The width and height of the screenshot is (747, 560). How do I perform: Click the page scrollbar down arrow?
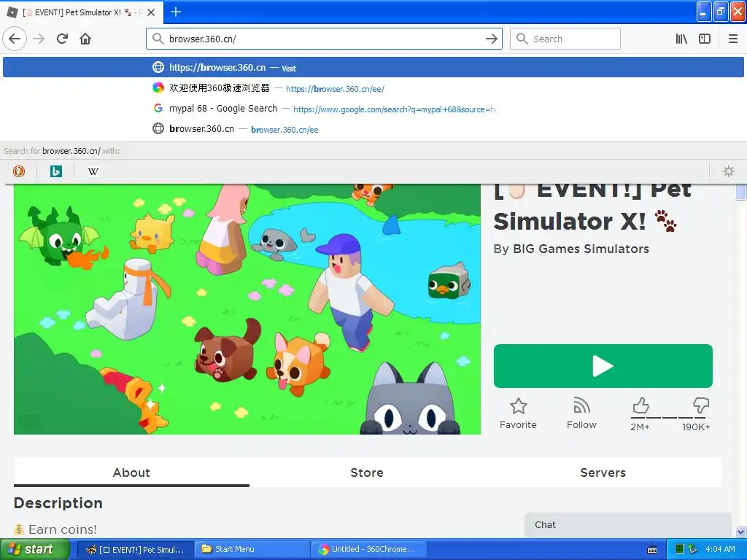click(x=740, y=532)
